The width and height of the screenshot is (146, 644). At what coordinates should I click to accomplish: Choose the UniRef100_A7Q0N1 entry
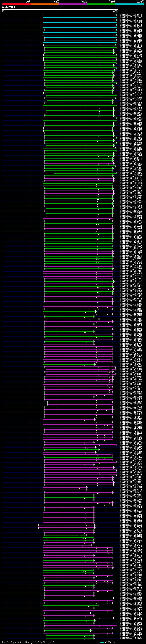click(131, 304)
